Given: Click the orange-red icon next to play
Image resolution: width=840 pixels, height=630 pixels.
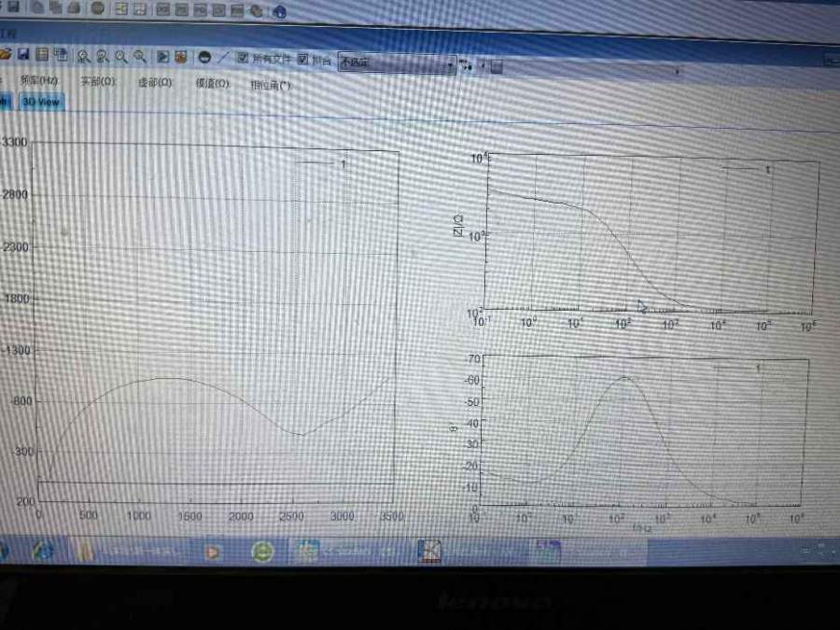Looking at the screenshot, I should coord(180,57).
